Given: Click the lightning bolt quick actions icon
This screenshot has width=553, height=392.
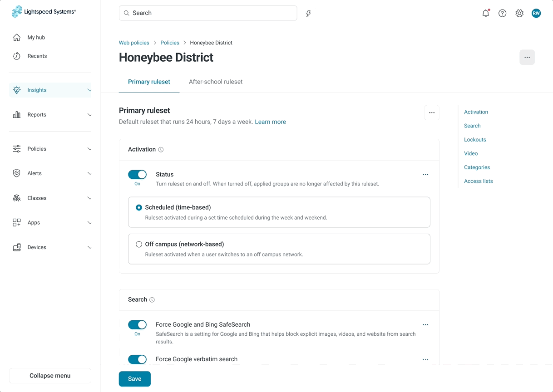Looking at the screenshot, I should [308, 14].
